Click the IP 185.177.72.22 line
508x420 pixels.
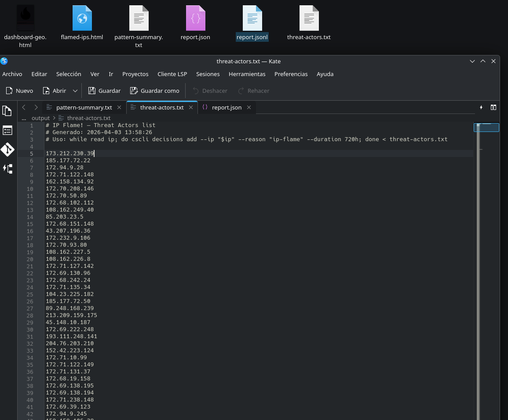(x=68, y=161)
